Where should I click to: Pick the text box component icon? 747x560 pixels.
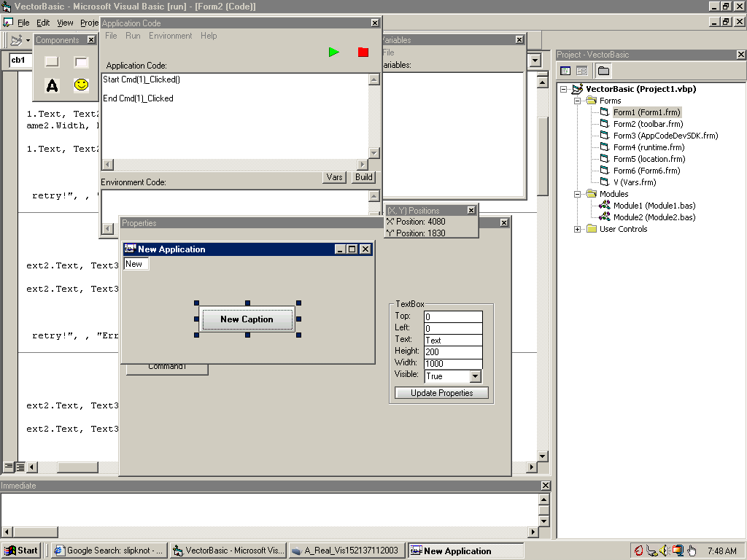tap(81, 62)
